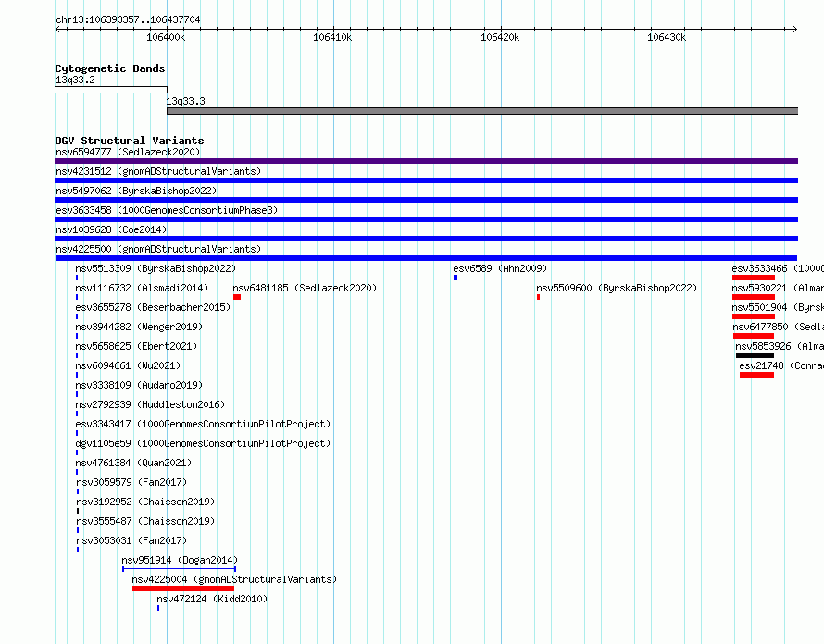Open nsv5509600 (ByrskaBishop2022) variant

[617, 288]
